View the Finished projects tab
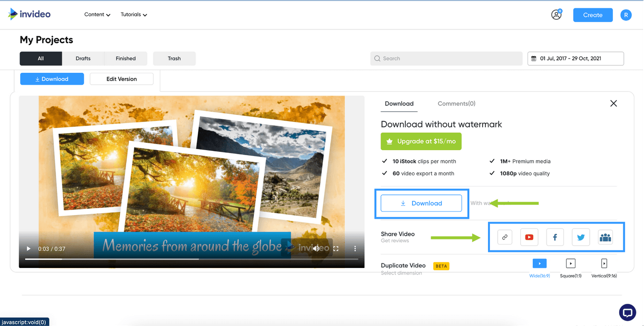644x326 pixels. pyautogui.click(x=126, y=58)
